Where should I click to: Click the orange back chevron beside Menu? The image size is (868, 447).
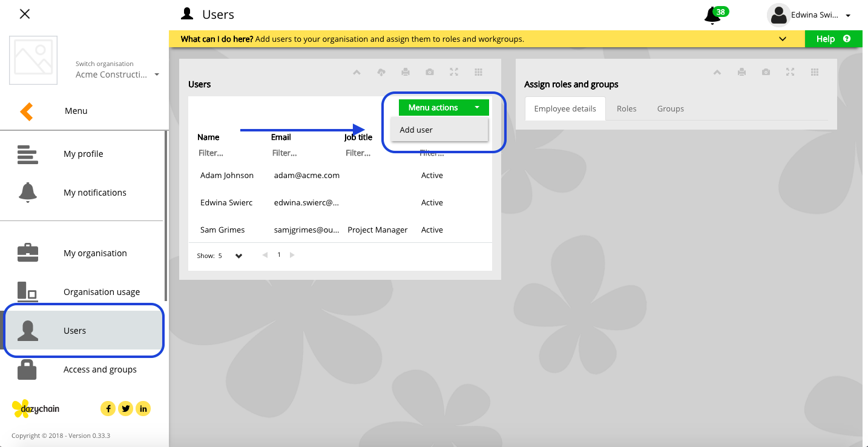pos(26,111)
